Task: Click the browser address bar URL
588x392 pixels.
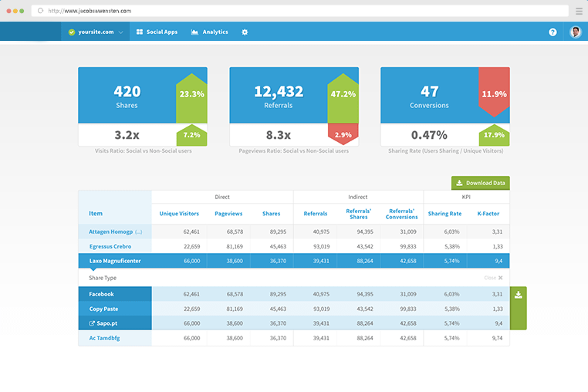Action: coord(90,12)
